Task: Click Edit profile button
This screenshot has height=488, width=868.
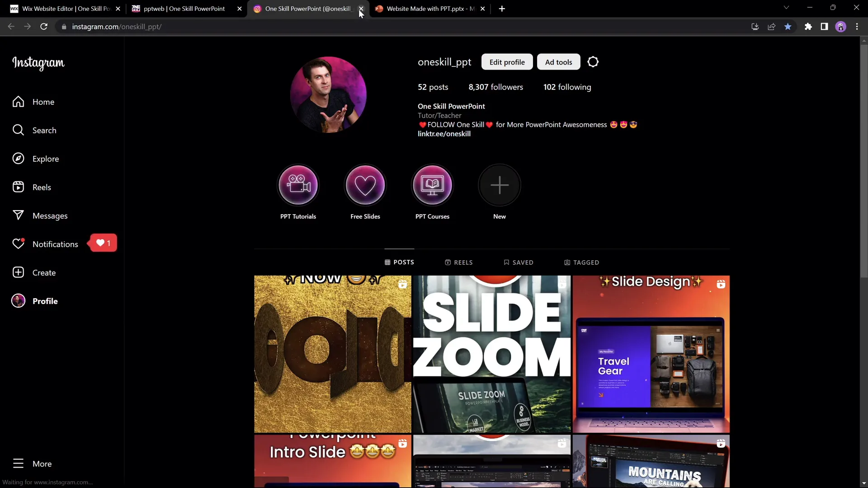Action: [x=507, y=62]
